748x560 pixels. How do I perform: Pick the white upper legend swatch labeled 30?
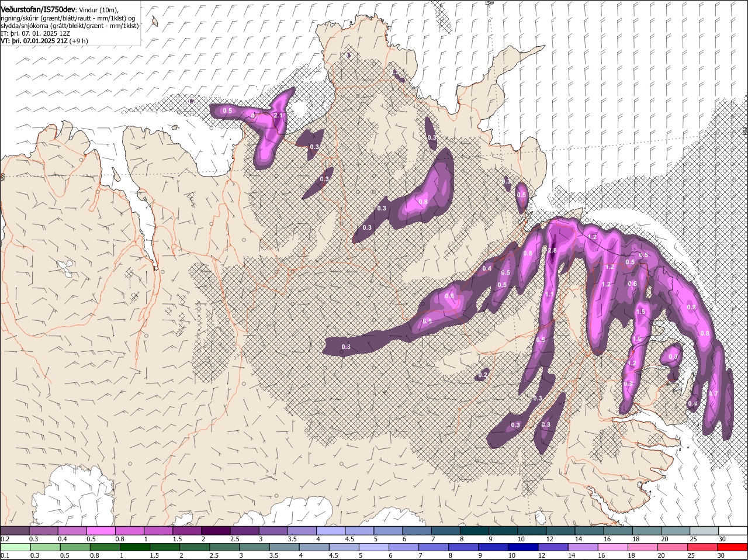tap(733, 530)
